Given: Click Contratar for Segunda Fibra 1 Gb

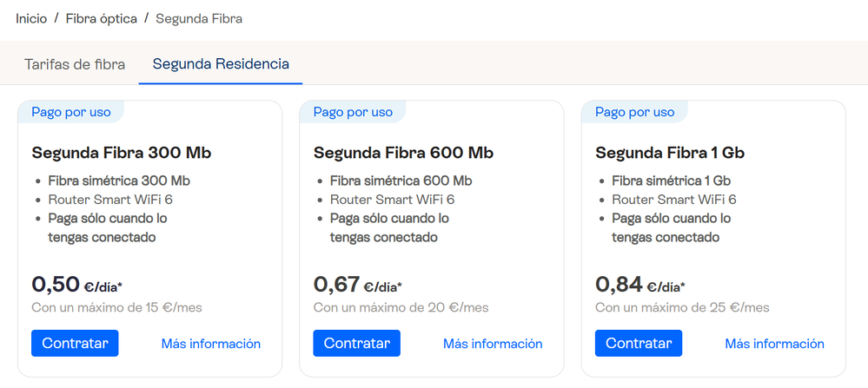Looking at the screenshot, I should 639,344.
